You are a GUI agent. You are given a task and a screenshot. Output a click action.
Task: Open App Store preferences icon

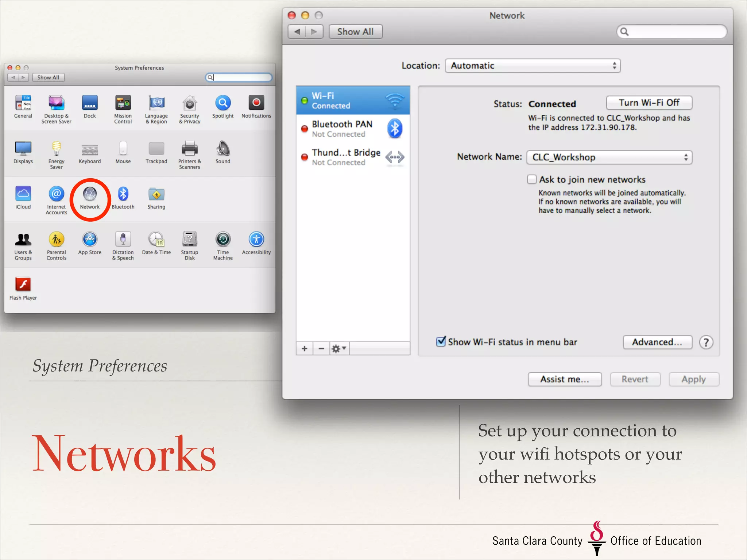tap(90, 240)
